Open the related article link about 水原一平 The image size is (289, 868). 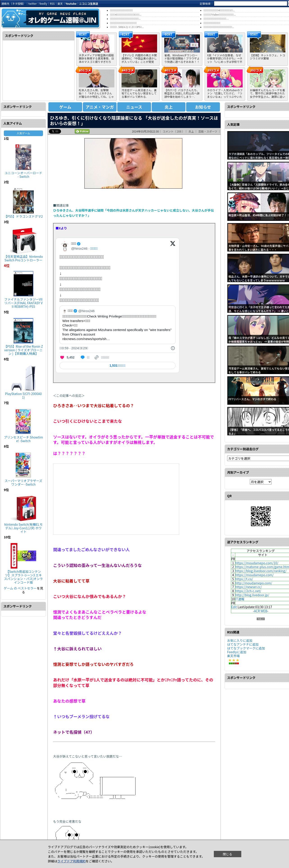point(133,213)
